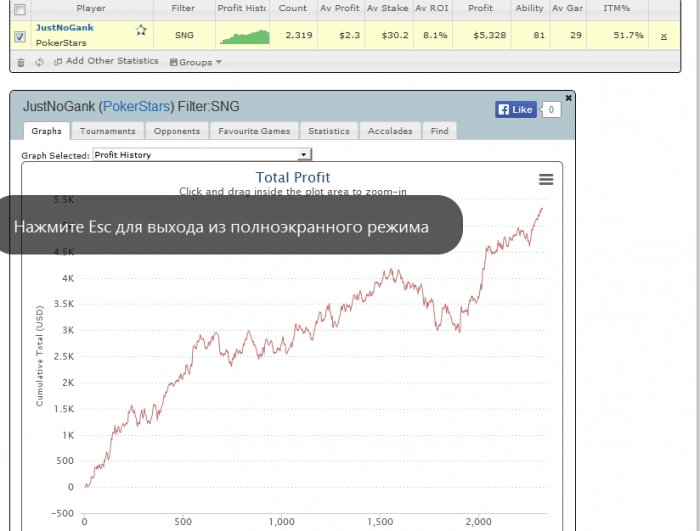Select the Favourite Games tab
This screenshot has width=700, height=531.
point(254,131)
